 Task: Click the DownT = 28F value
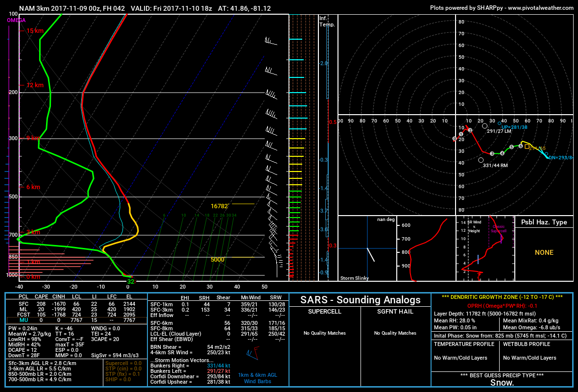24,355
